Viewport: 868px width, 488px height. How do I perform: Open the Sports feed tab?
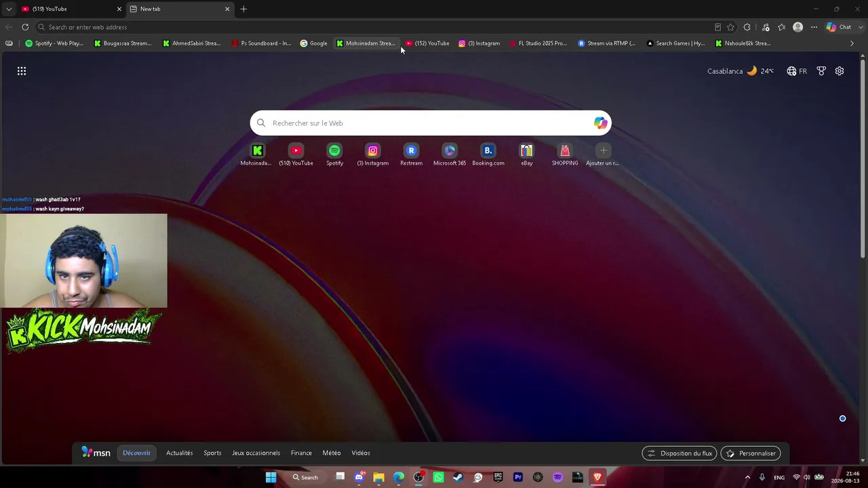point(212,453)
